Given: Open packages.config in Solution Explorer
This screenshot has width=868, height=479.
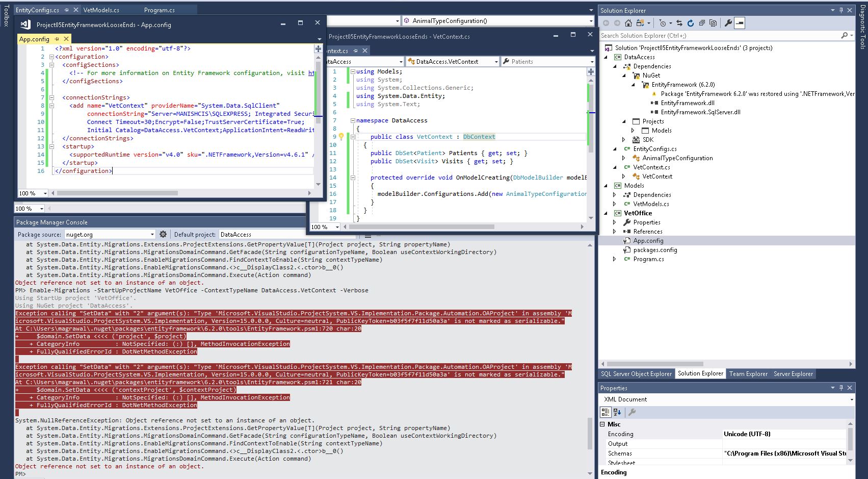Looking at the screenshot, I should point(655,250).
